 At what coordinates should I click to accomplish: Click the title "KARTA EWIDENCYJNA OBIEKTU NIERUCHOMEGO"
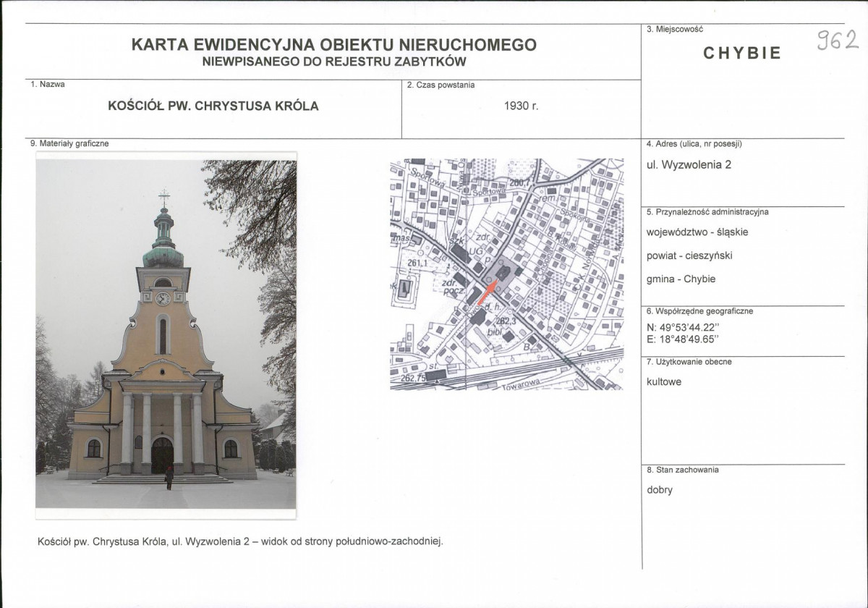[334, 45]
